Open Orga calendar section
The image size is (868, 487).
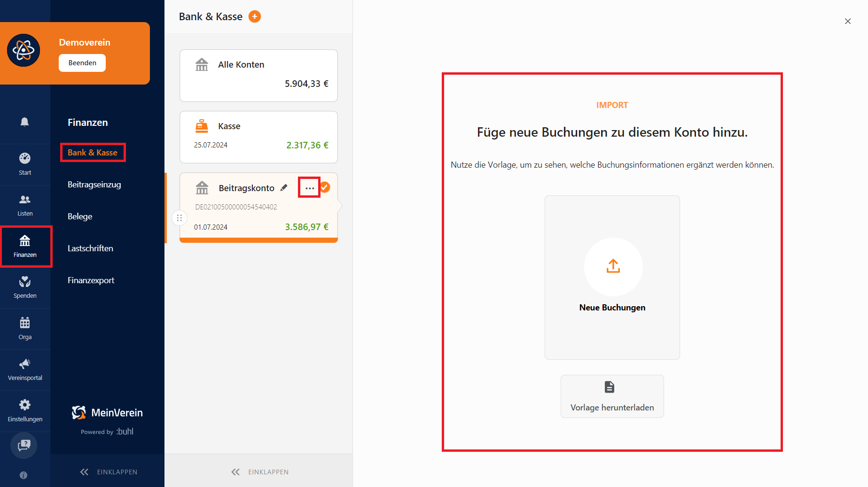click(25, 329)
